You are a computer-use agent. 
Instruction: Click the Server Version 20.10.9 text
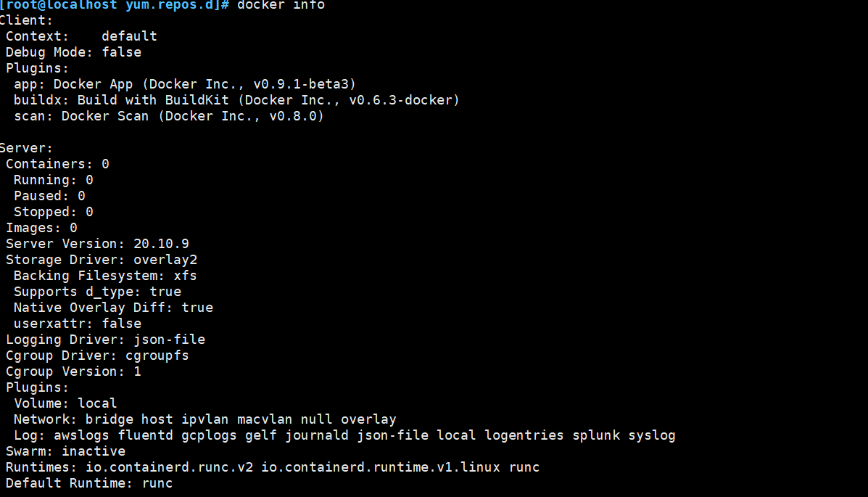(x=97, y=244)
